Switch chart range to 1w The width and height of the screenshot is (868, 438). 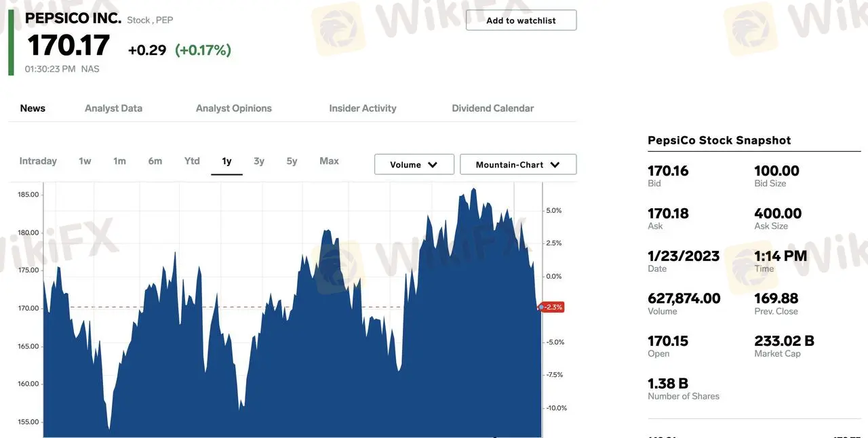[85, 161]
